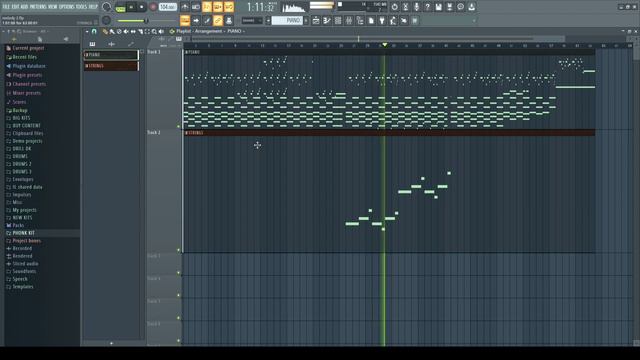Select the playlist slice tool

140,31
